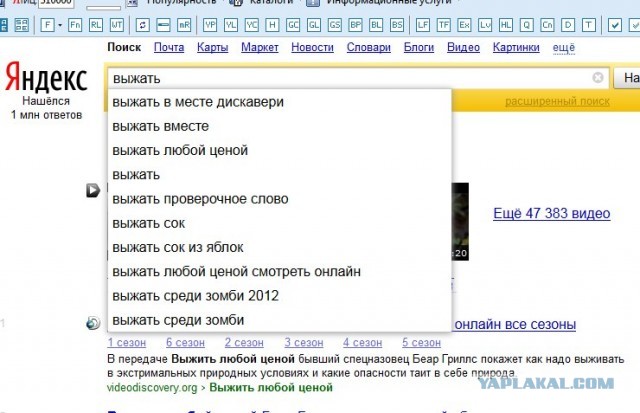This screenshot has width=640, height=413.
Task: Click the BP toolbar icon
Action: tap(356, 25)
